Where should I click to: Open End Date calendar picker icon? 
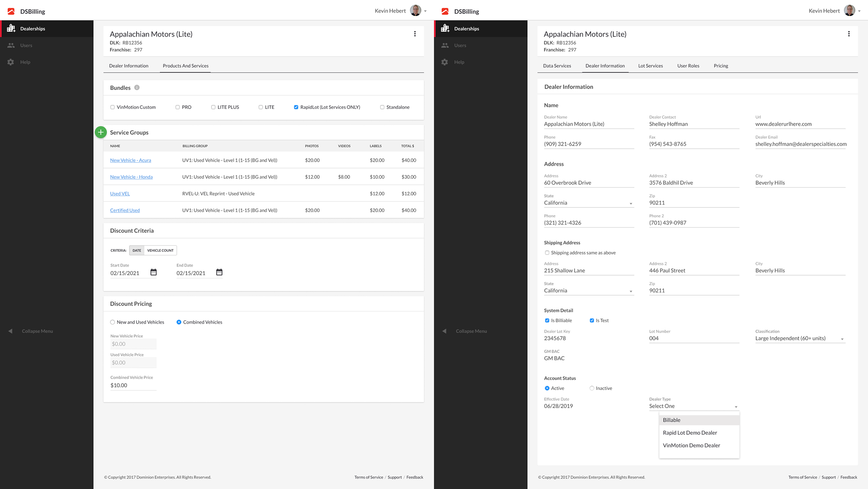[x=219, y=272]
